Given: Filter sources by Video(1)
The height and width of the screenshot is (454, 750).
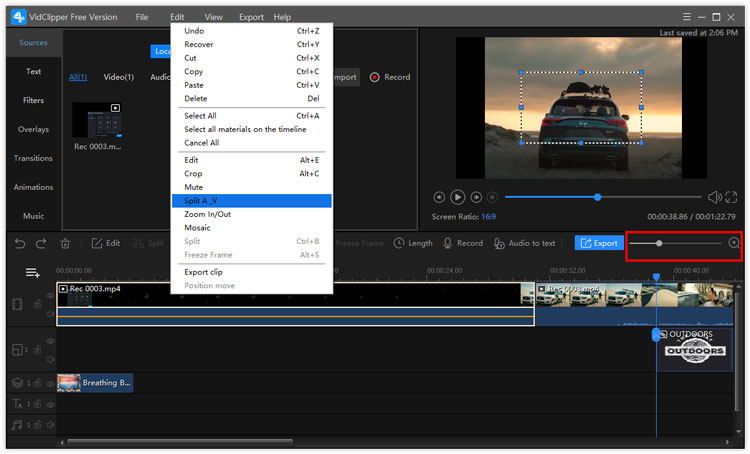Looking at the screenshot, I should point(119,77).
